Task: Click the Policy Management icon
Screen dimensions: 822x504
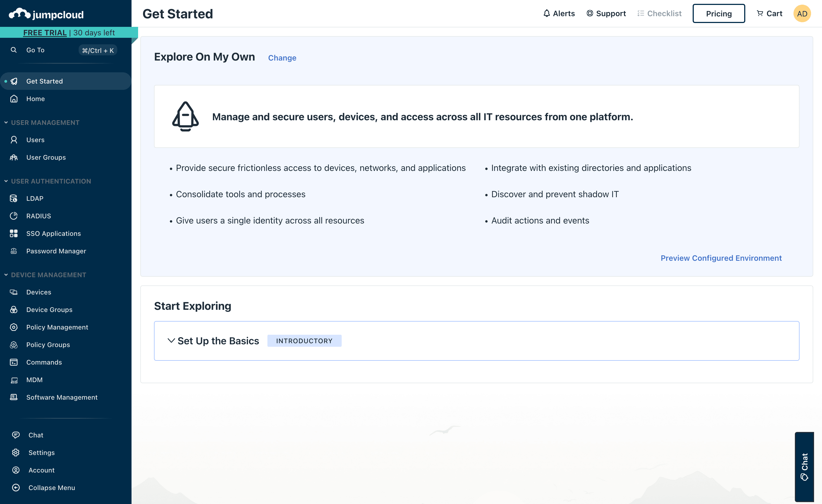Action: [x=14, y=327]
